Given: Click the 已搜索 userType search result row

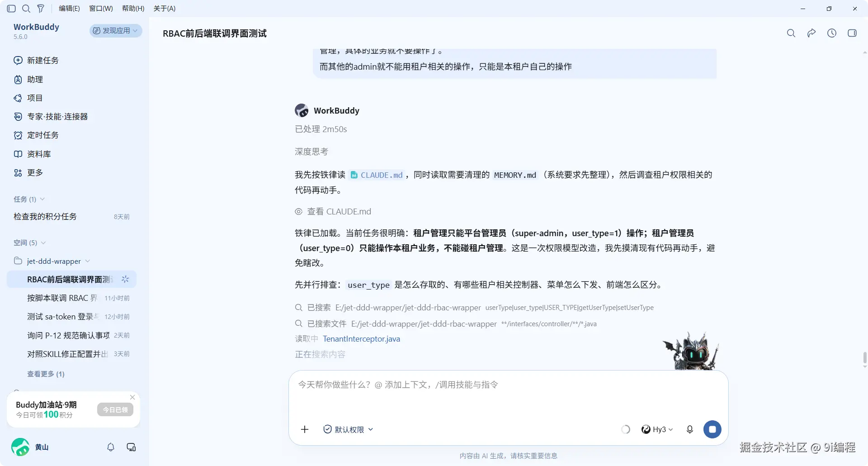Looking at the screenshot, I should point(474,308).
